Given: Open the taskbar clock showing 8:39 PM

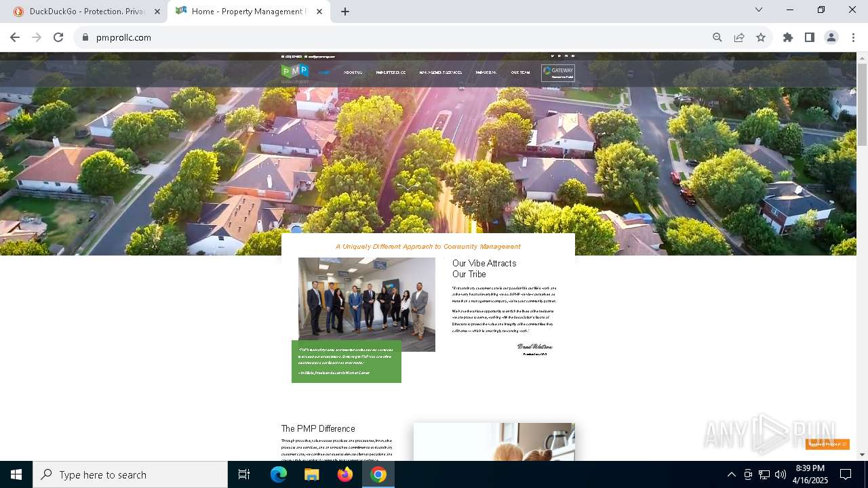Looking at the screenshot, I should [x=810, y=474].
